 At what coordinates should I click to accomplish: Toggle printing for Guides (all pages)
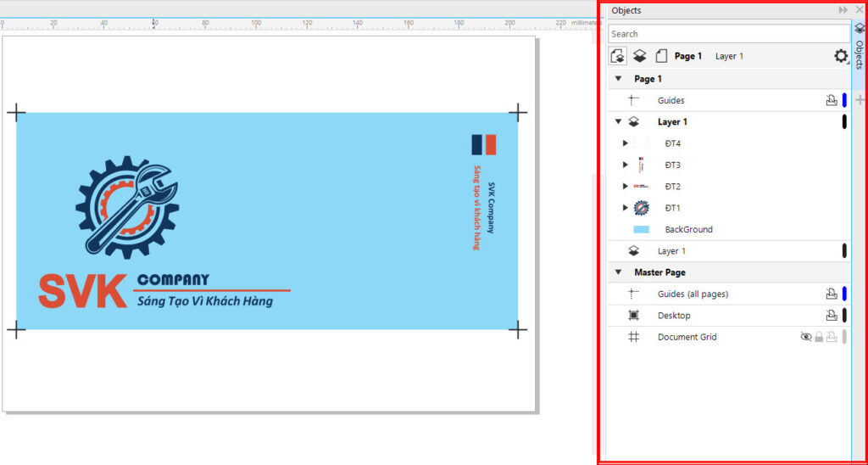[x=832, y=294]
